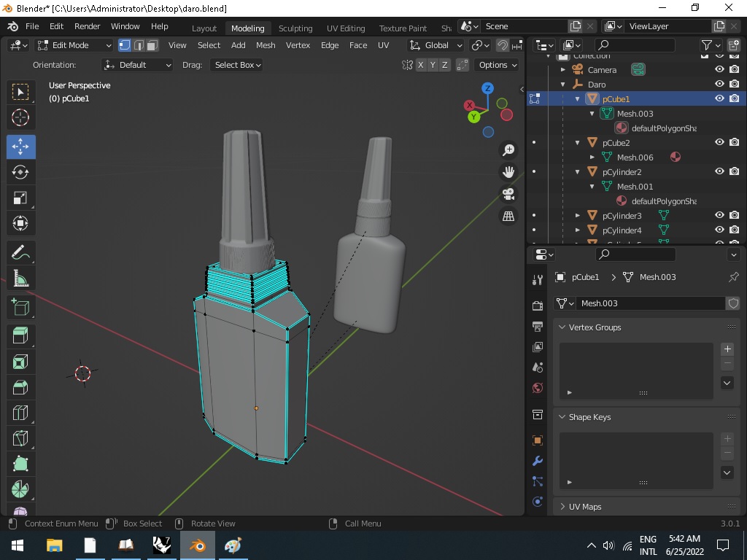Select the Move tool in the toolbar
The image size is (747, 560).
pos(20,147)
